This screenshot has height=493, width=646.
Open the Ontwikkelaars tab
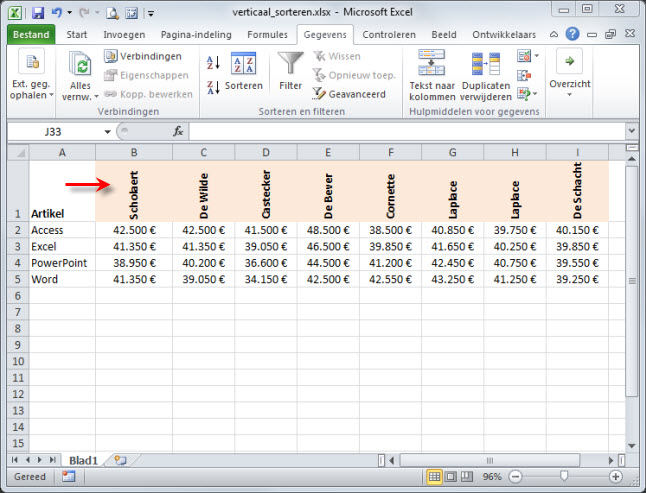(x=504, y=35)
